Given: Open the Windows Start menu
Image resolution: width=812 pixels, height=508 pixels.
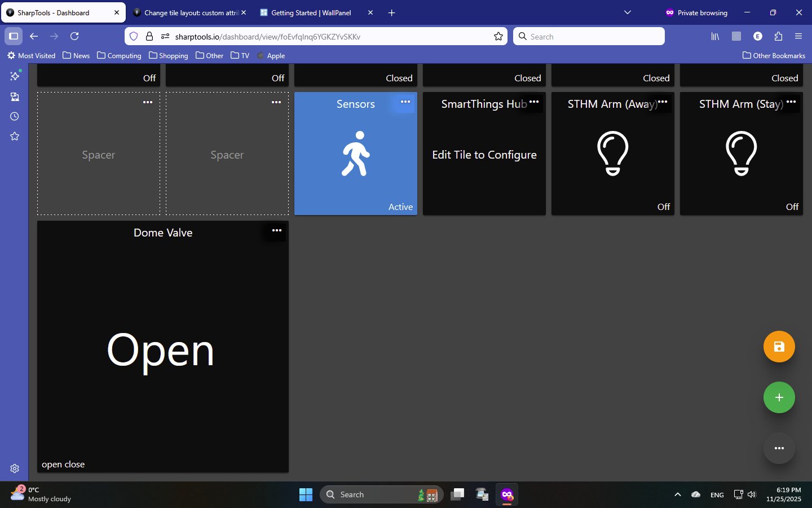Looking at the screenshot, I should coord(306,494).
